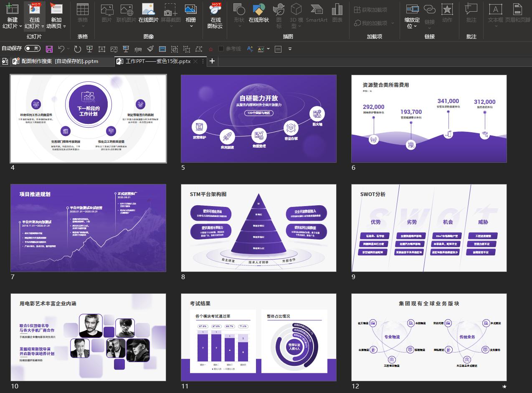Image resolution: width=532 pixels, height=393 pixels.
Task: Enable the 参考线 guides checkbox
Action: pyautogui.click(x=221, y=49)
